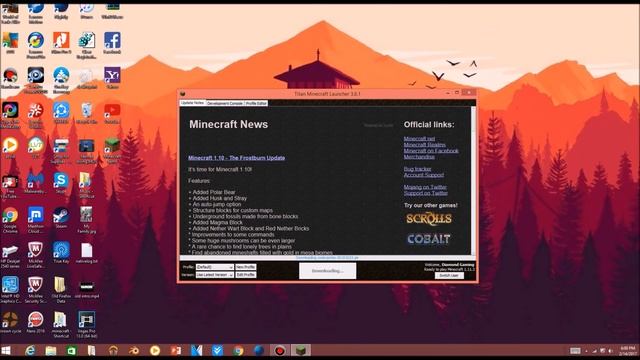The image size is (640, 360).
Task: Open the Minecraft on Facebook link
Action: tap(431, 151)
